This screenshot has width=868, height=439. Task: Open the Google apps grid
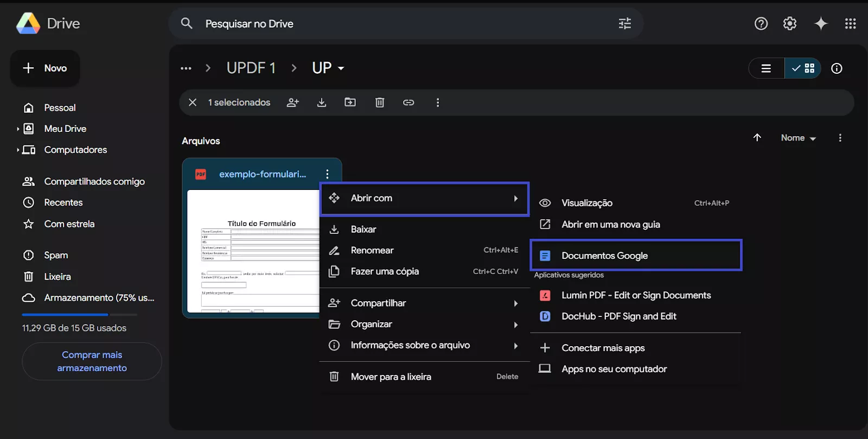tap(850, 23)
